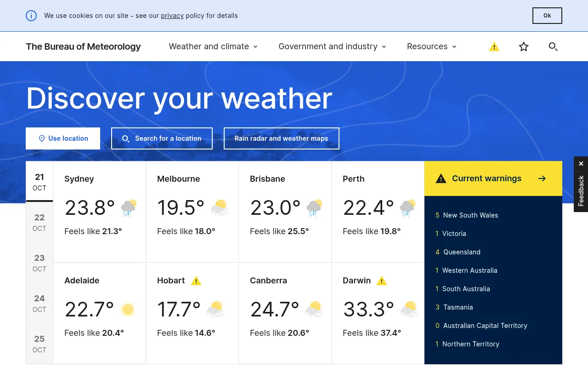
Task: Open the warnings triangle icon in header
Action: pyautogui.click(x=494, y=46)
